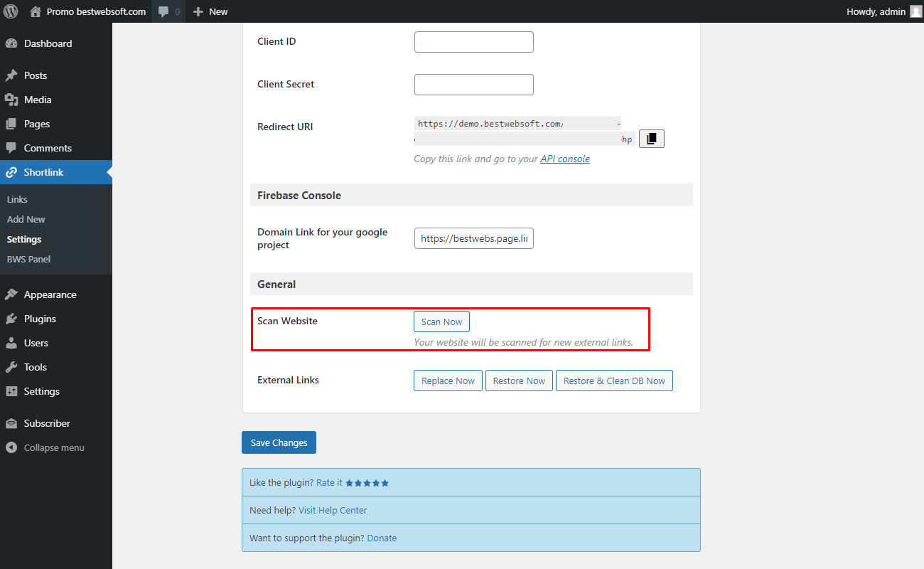Viewport: 924px width, 569px height.
Task: Click the Dashboard gauge icon
Action: (11, 43)
